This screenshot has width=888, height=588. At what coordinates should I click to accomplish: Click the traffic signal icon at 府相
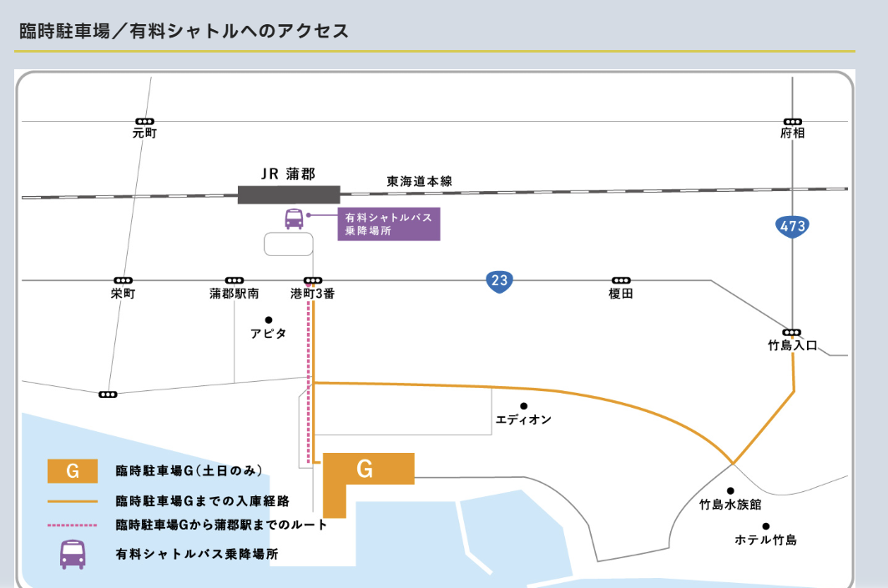(792, 122)
